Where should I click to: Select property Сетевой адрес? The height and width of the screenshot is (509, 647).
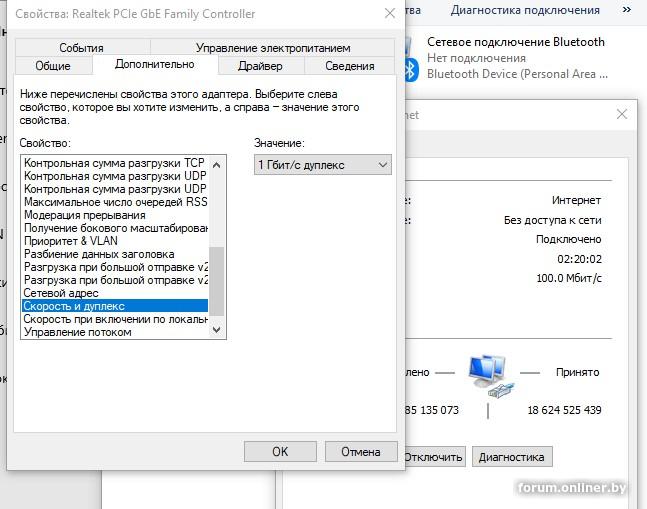115,293
